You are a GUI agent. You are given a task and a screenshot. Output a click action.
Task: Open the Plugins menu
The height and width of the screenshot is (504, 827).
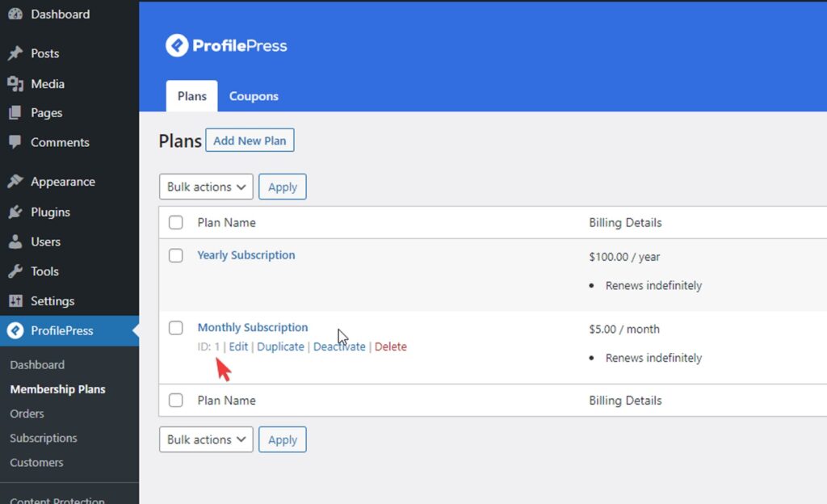50,212
